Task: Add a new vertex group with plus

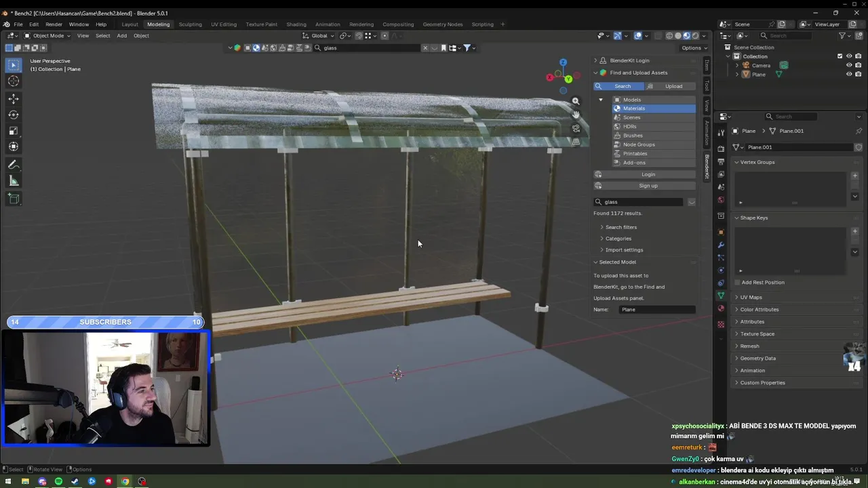Action: [x=854, y=176]
